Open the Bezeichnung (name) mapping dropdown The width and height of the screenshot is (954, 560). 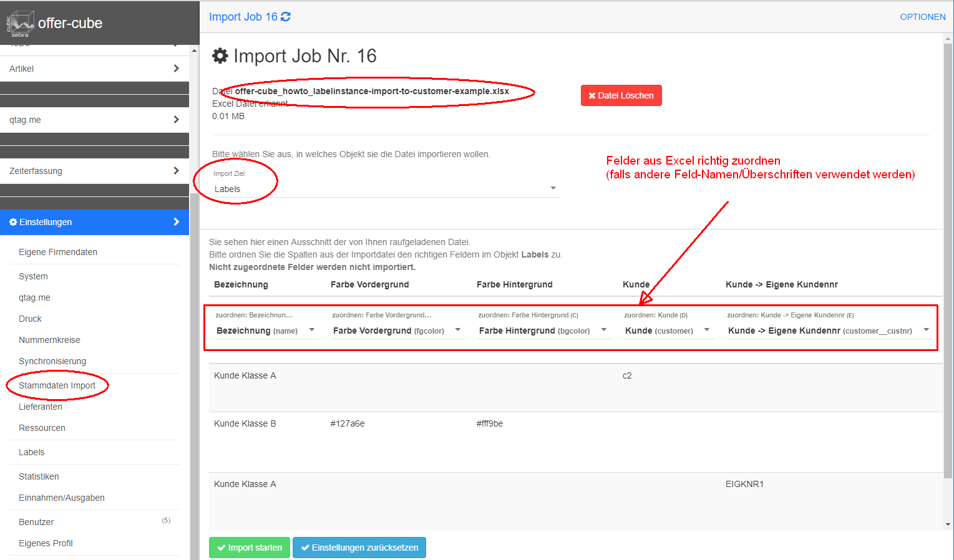coord(266,331)
